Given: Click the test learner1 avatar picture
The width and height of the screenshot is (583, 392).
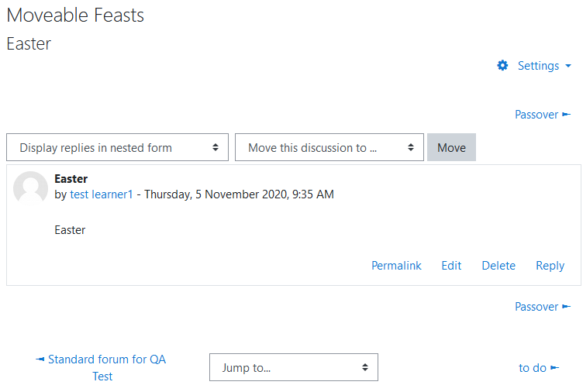Looking at the screenshot, I should pyautogui.click(x=30, y=188).
